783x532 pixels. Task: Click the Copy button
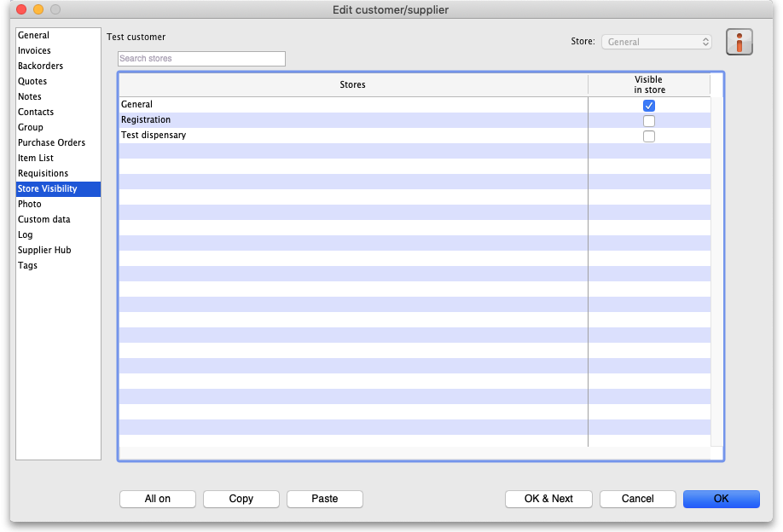point(241,499)
